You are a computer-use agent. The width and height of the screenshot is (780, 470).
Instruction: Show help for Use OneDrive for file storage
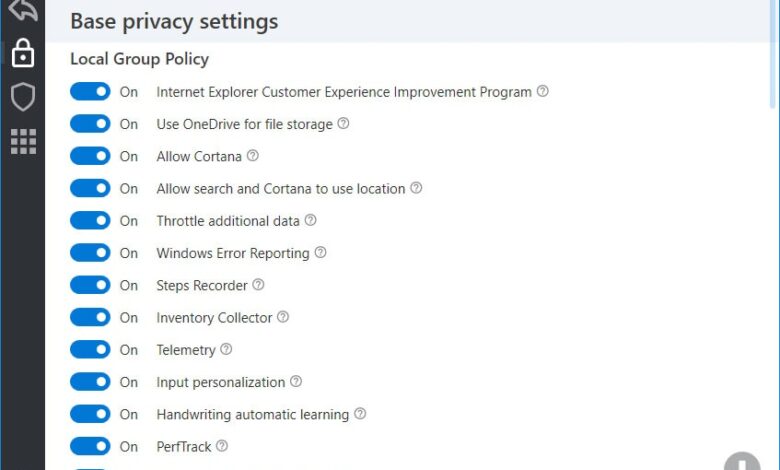[343, 124]
